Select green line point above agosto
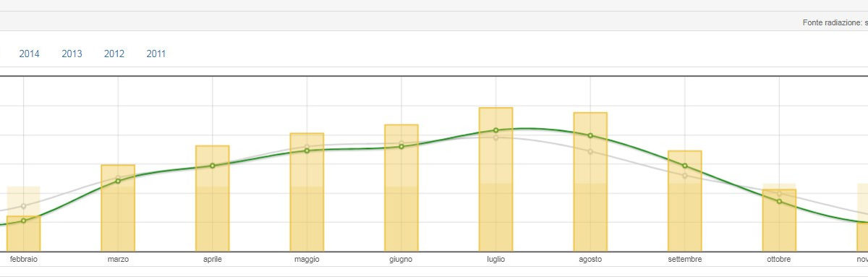 tap(590, 135)
